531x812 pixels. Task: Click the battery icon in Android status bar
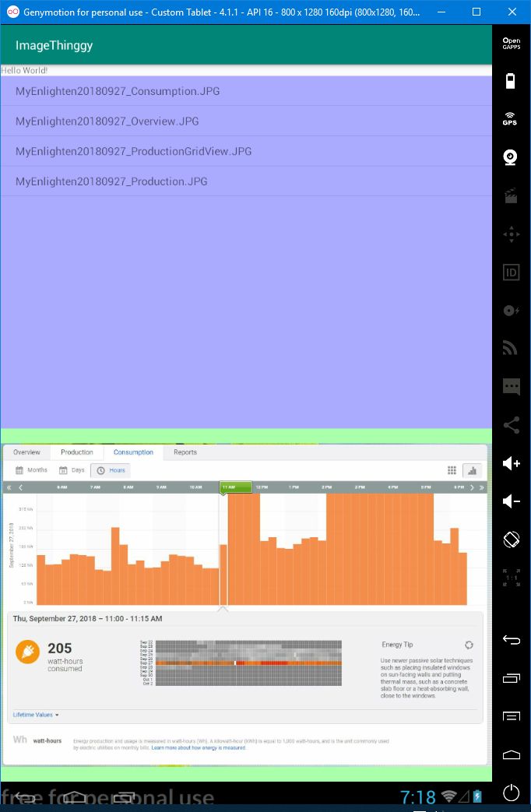pos(477,796)
